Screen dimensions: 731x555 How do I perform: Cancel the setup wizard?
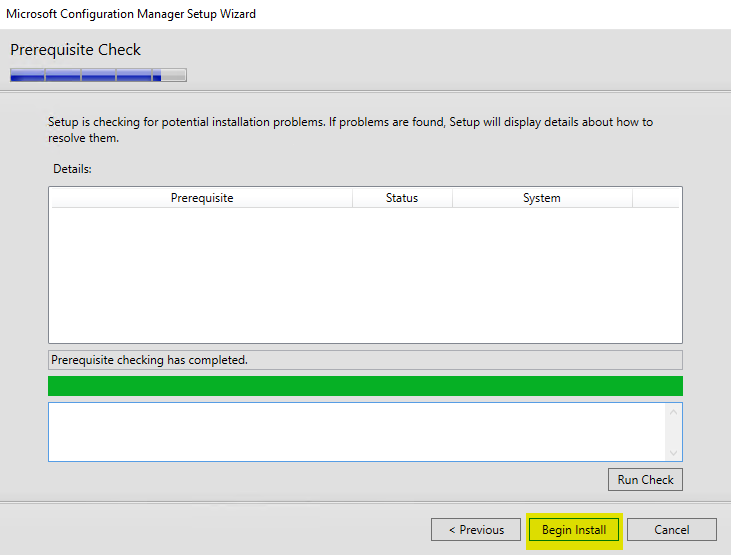pyautogui.click(x=672, y=529)
